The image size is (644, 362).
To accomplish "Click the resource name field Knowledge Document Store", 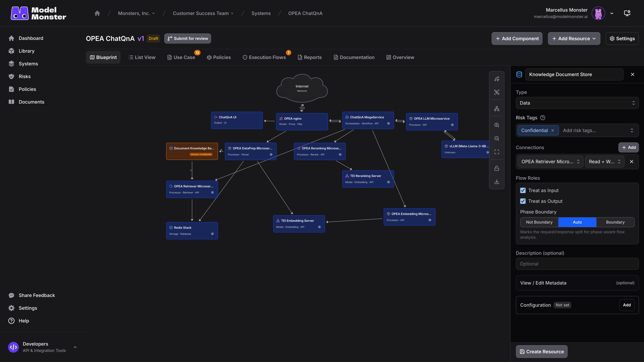I will (574, 74).
